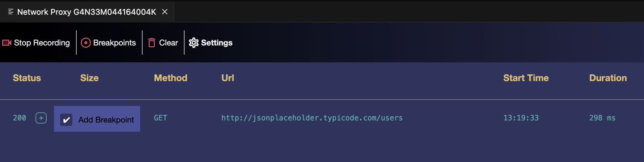Open the jsonplaceholder.typicode.com/users request URL
The image size is (644, 162).
tap(312, 118)
